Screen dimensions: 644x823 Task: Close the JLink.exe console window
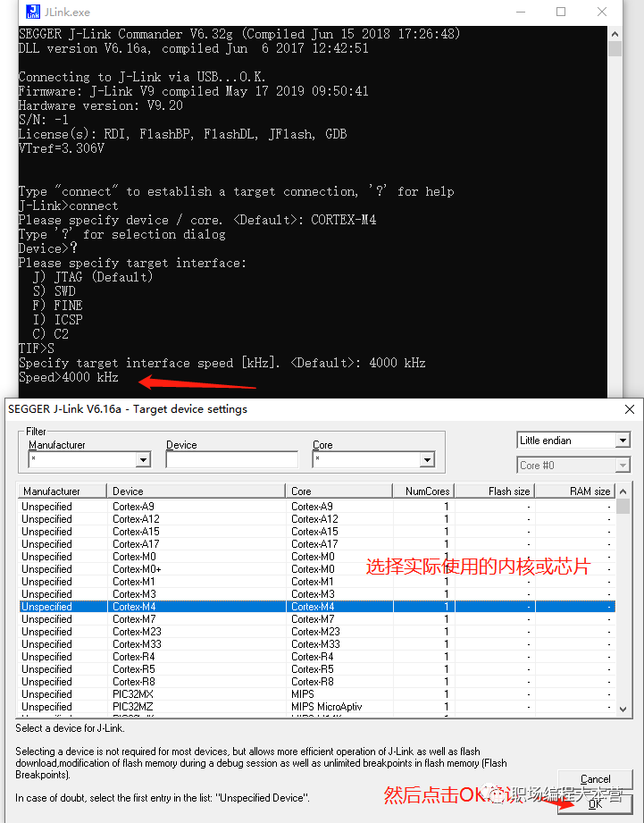601,12
